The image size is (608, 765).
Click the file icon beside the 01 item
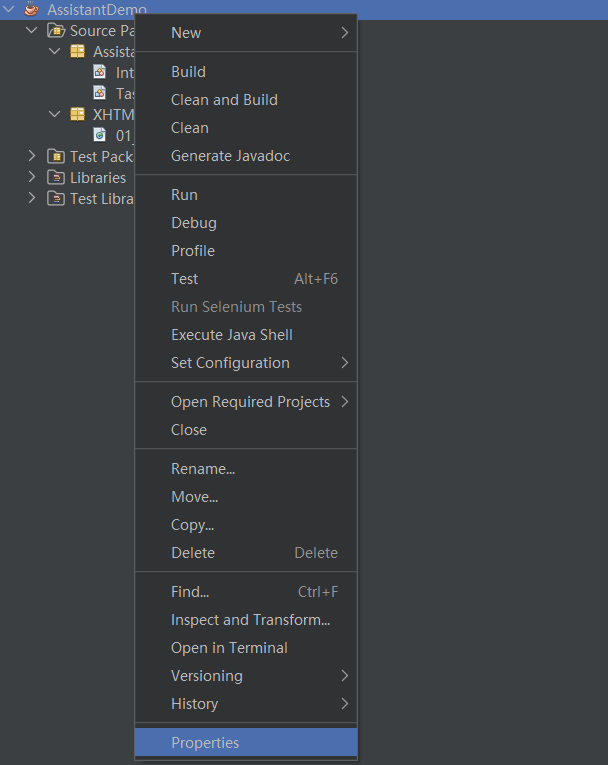(99, 135)
